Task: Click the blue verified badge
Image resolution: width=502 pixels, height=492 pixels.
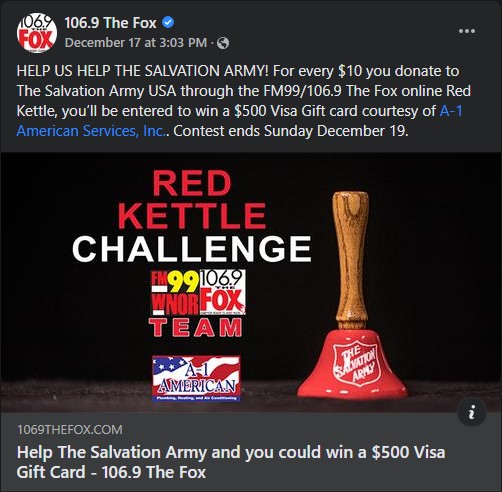Action: [x=168, y=23]
